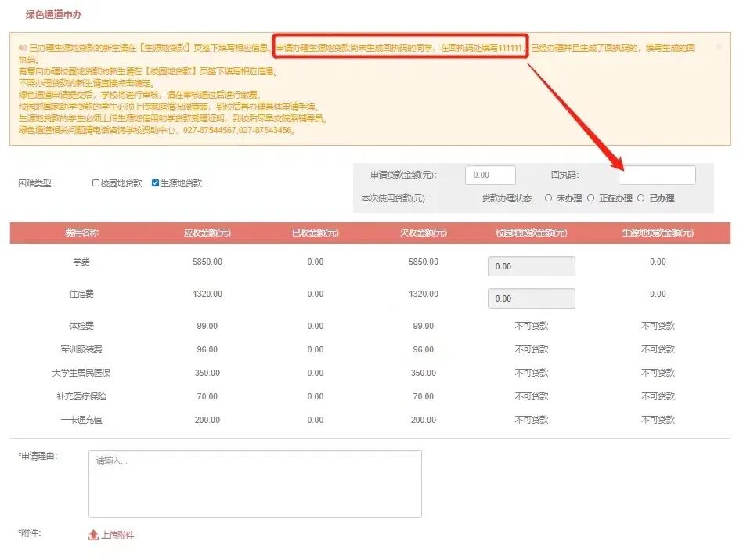Click the 回执码 input box
Image resolution: width=743 pixels, height=560 pixels.
(657, 174)
